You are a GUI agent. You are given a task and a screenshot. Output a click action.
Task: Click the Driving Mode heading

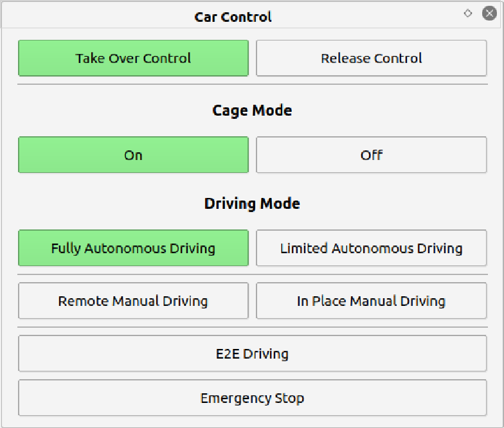coord(252,204)
